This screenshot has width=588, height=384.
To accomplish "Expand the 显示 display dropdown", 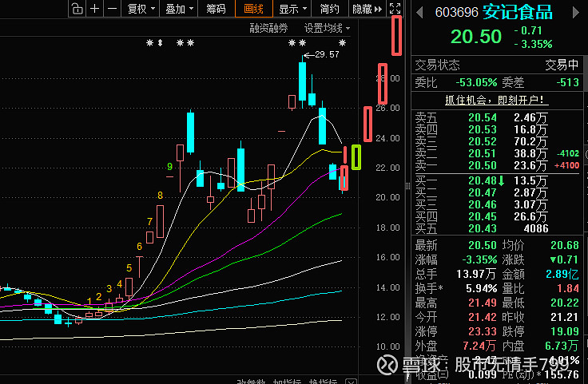I will (292, 9).
